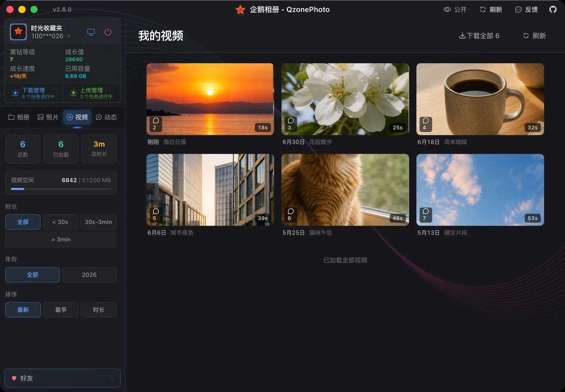Sort videos by 最早
Viewport: 565px width, 392px height.
point(61,310)
